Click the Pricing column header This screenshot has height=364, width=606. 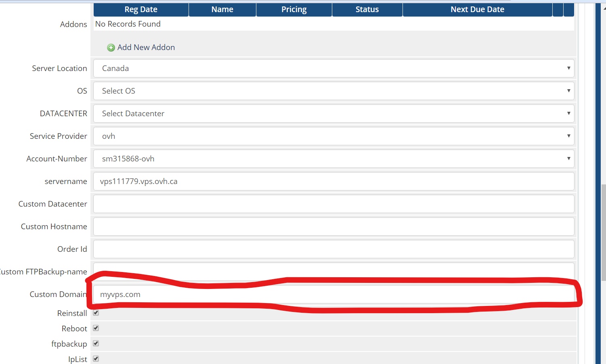click(294, 9)
